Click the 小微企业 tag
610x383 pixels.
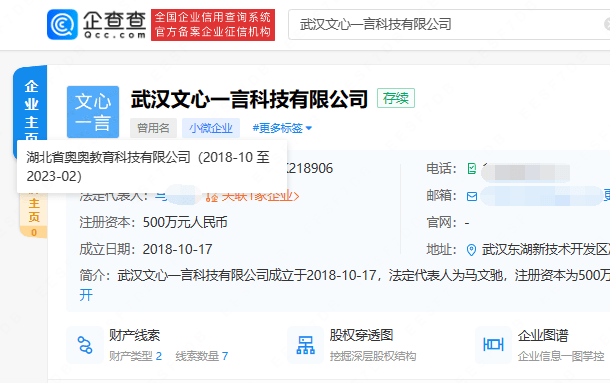click(211, 128)
